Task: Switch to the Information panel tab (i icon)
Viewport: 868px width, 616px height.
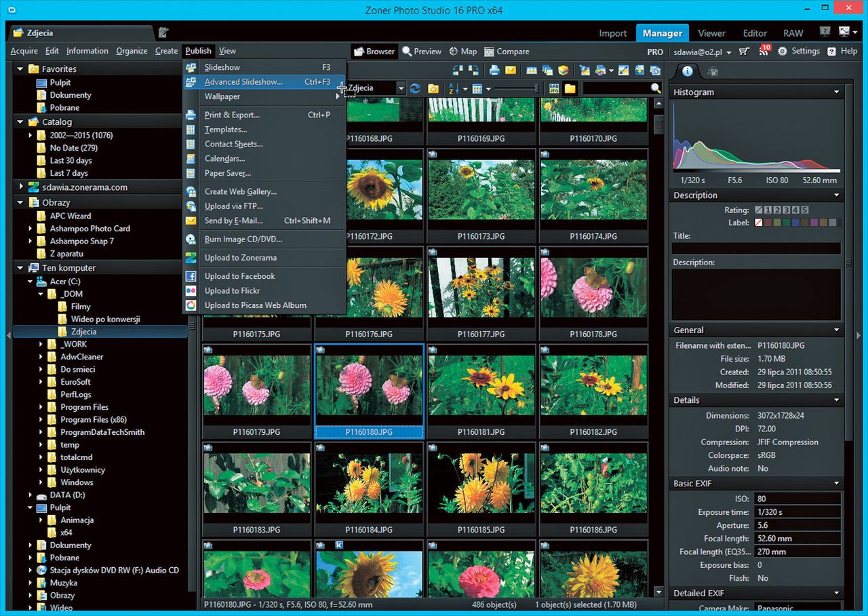Action: 688,71
